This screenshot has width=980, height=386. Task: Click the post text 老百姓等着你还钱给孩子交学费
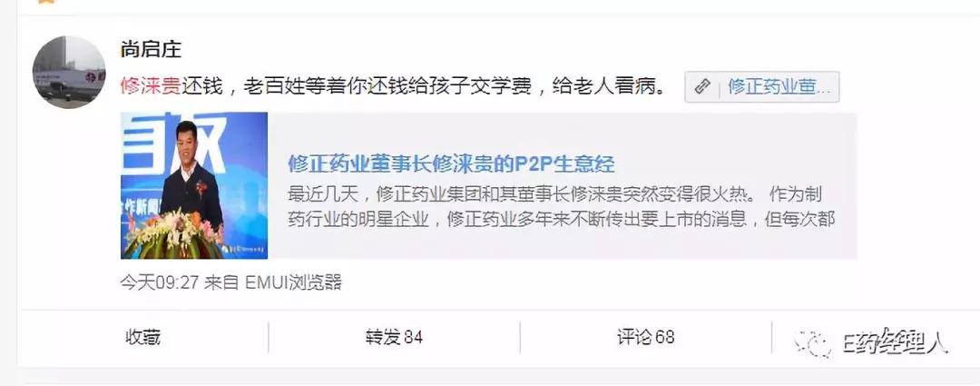[x=387, y=87]
